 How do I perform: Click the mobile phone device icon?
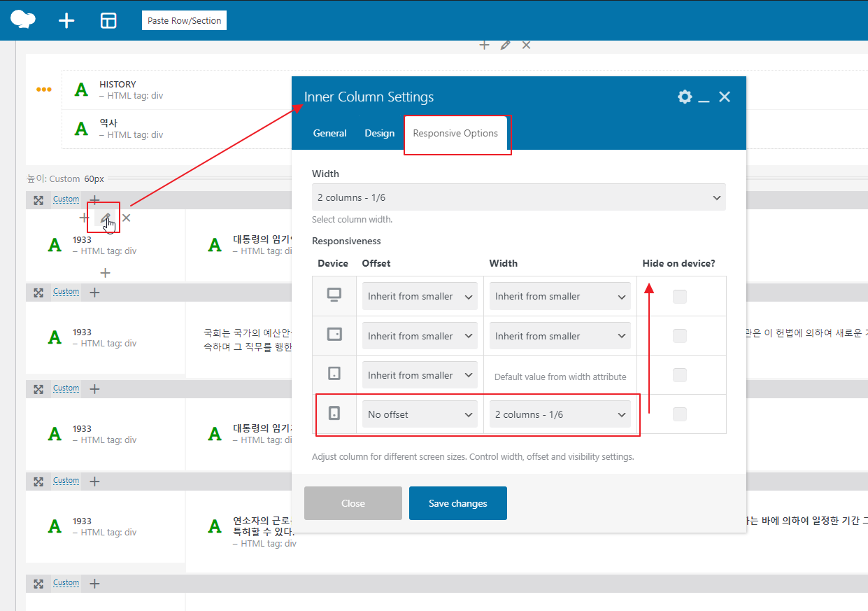[334, 414]
